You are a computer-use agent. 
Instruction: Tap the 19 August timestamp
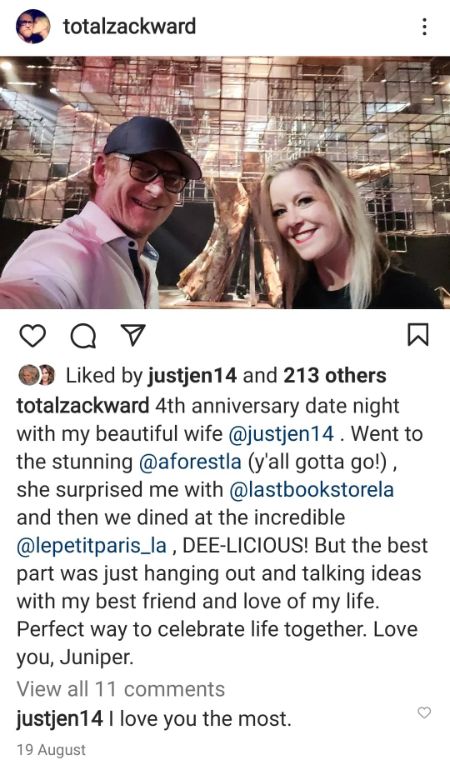tap(52, 750)
